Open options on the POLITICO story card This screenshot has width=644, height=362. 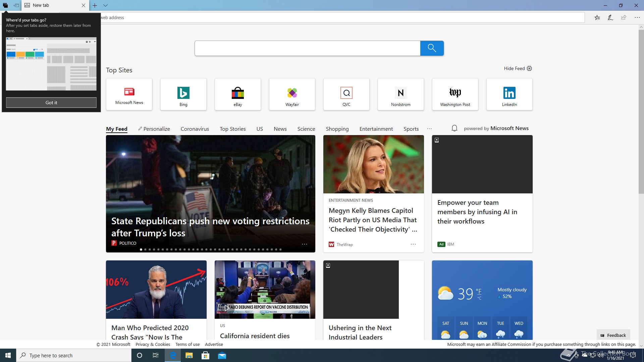[x=305, y=244]
